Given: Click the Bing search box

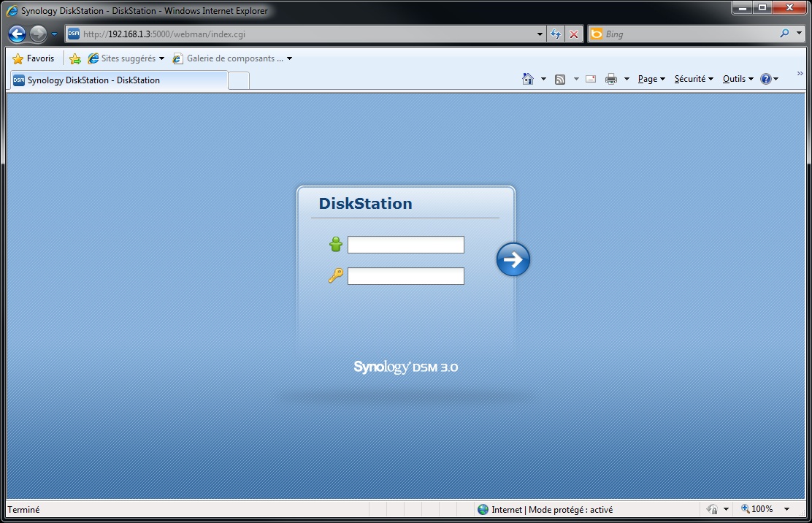Looking at the screenshot, I should pyautogui.click(x=690, y=34).
